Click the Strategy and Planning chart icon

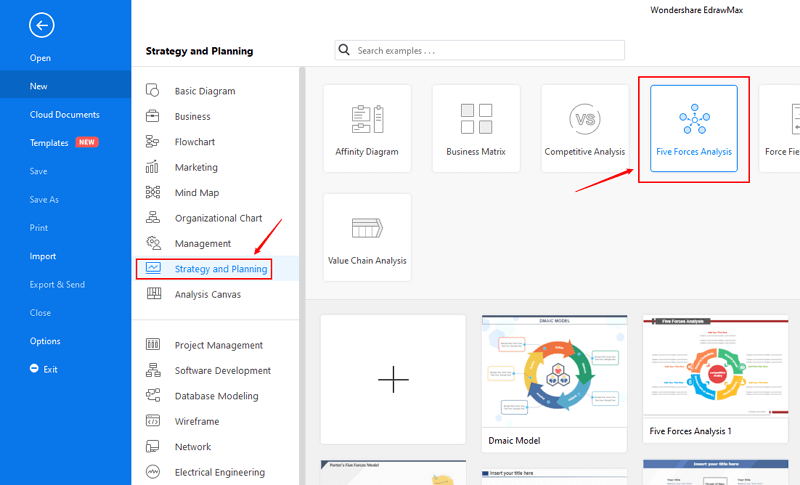coord(153,268)
